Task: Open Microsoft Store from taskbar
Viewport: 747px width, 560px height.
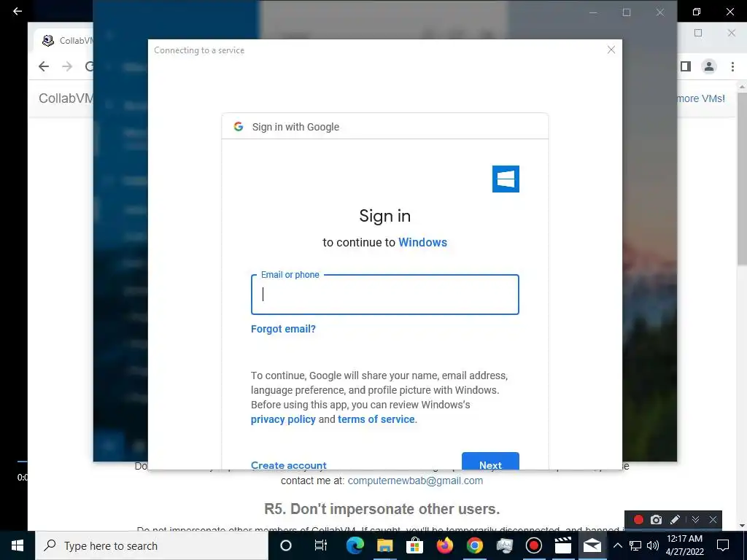Action: click(415, 545)
